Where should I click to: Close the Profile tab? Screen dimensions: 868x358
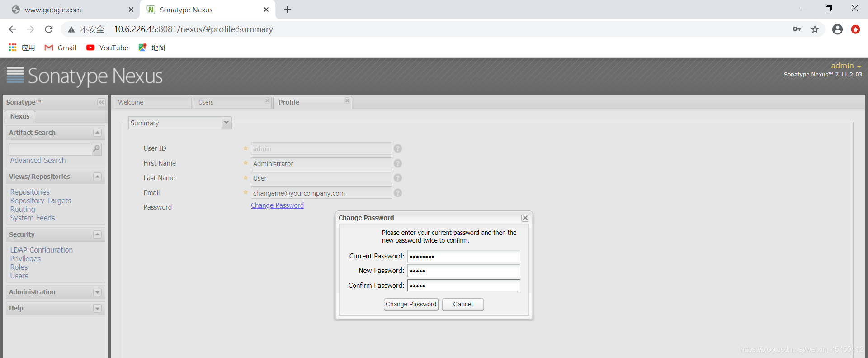[347, 100]
